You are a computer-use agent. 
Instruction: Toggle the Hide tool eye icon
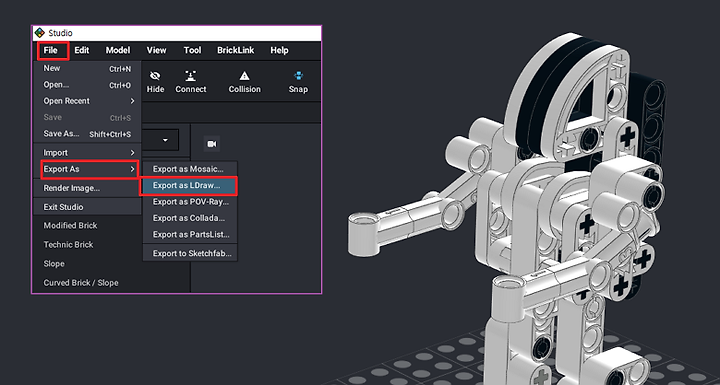pyautogui.click(x=155, y=76)
